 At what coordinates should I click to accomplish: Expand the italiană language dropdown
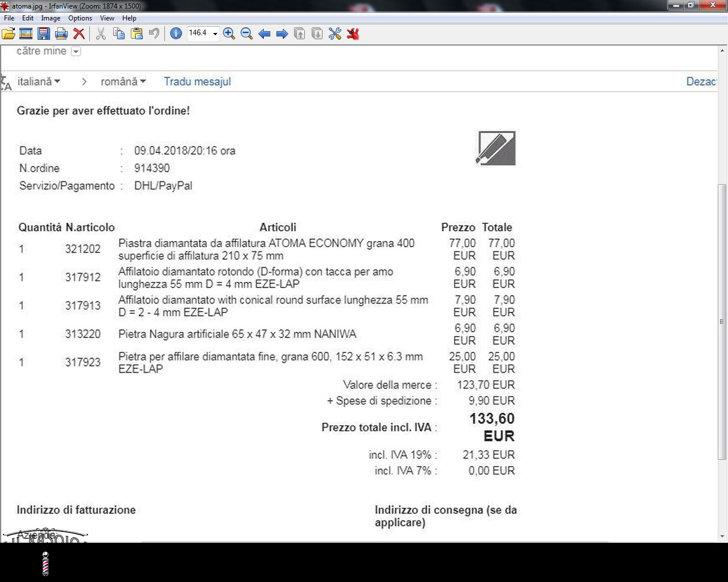click(x=39, y=81)
